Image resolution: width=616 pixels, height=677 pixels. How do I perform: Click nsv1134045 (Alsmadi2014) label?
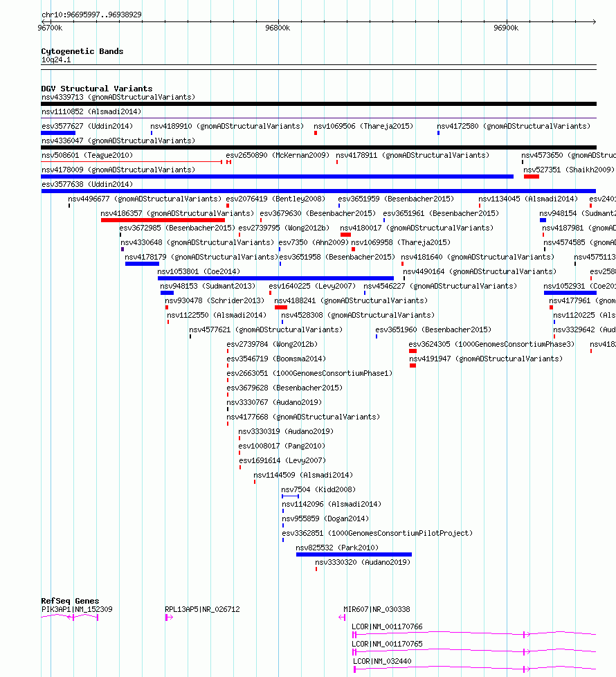pos(528,199)
